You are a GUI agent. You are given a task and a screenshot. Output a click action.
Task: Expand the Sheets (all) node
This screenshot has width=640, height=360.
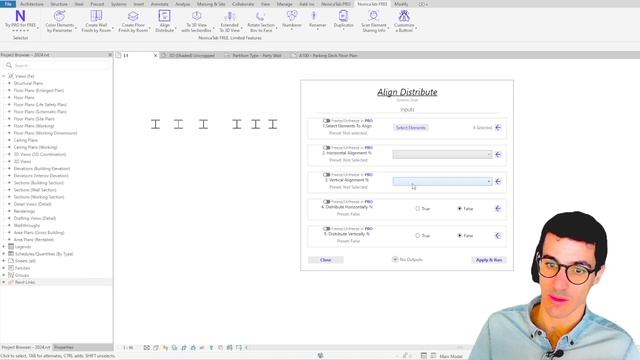point(4,261)
